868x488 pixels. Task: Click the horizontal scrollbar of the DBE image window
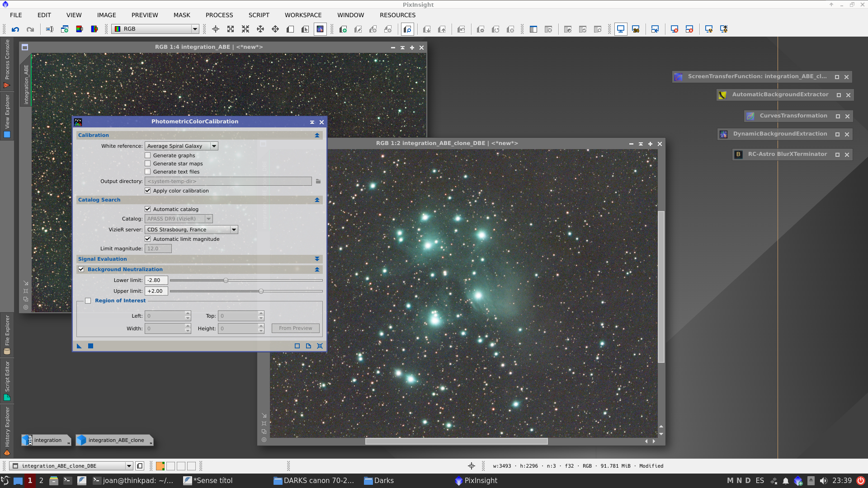click(x=457, y=441)
